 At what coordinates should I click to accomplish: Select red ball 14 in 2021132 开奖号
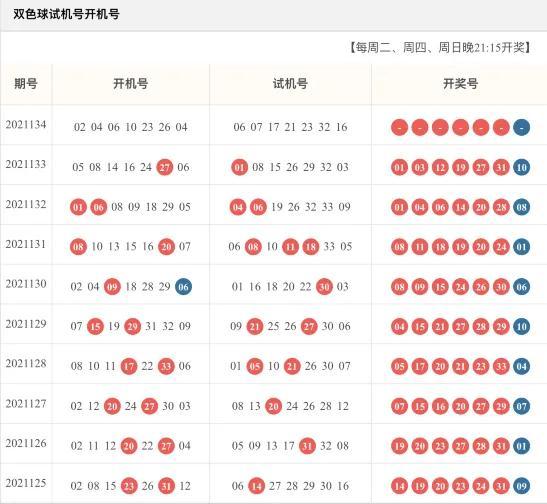(460, 207)
